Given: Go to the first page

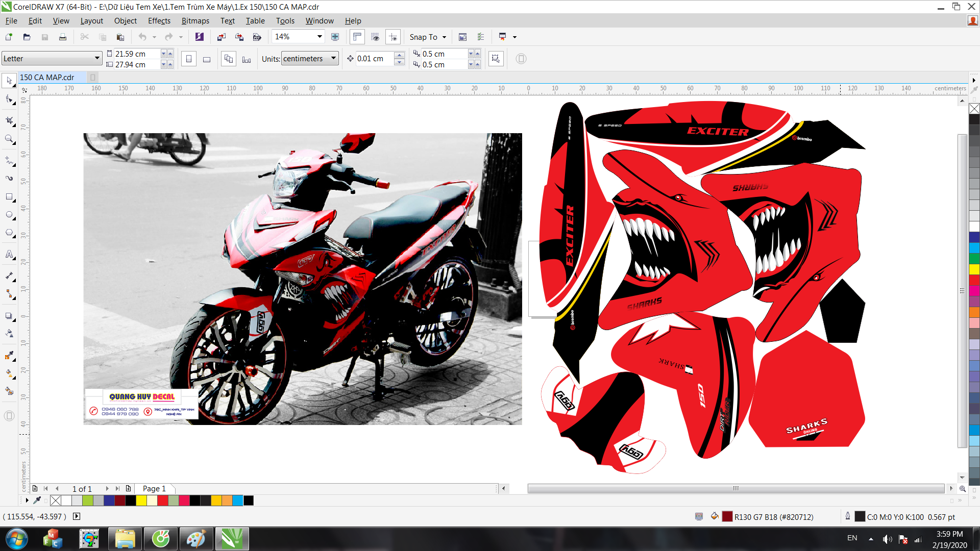Looking at the screenshot, I should 46,489.
